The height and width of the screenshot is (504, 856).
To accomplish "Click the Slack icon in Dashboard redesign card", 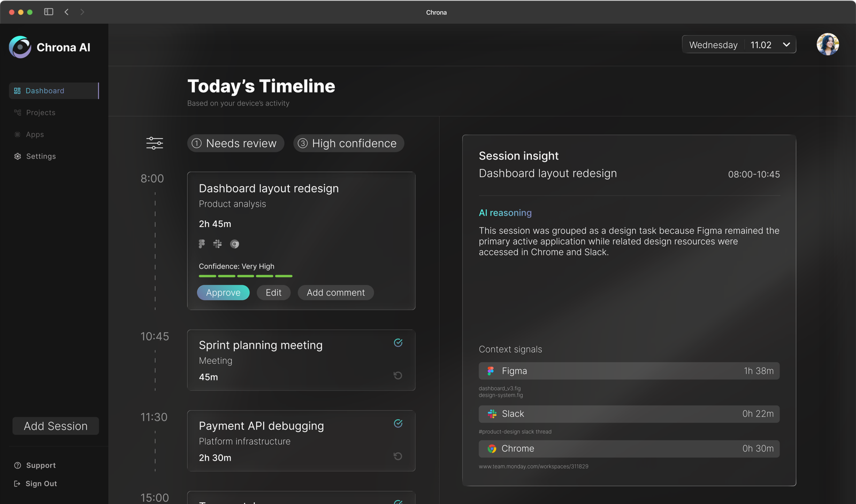I will tap(217, 244).
